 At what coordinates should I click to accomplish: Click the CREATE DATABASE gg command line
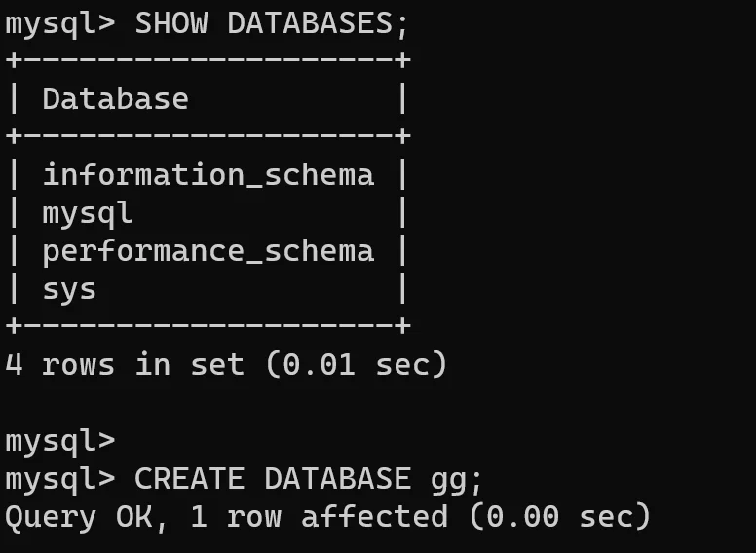[x=244, y=478]
